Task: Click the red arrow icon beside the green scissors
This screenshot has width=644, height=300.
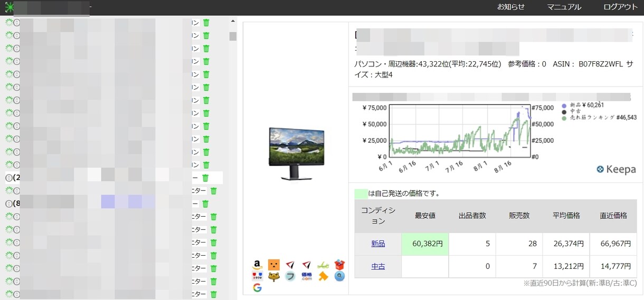Action: tap(307, 265)
